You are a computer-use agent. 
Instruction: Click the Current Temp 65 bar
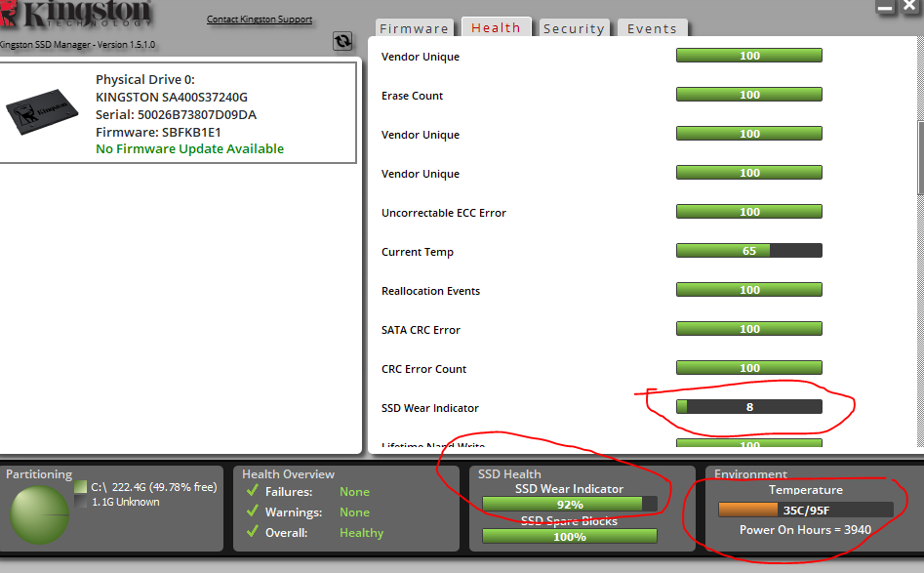749,251
